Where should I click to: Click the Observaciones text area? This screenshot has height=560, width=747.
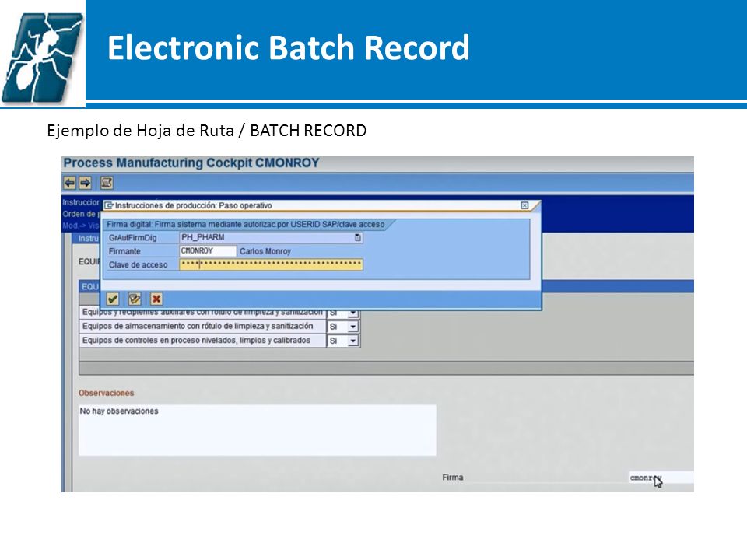258,430
